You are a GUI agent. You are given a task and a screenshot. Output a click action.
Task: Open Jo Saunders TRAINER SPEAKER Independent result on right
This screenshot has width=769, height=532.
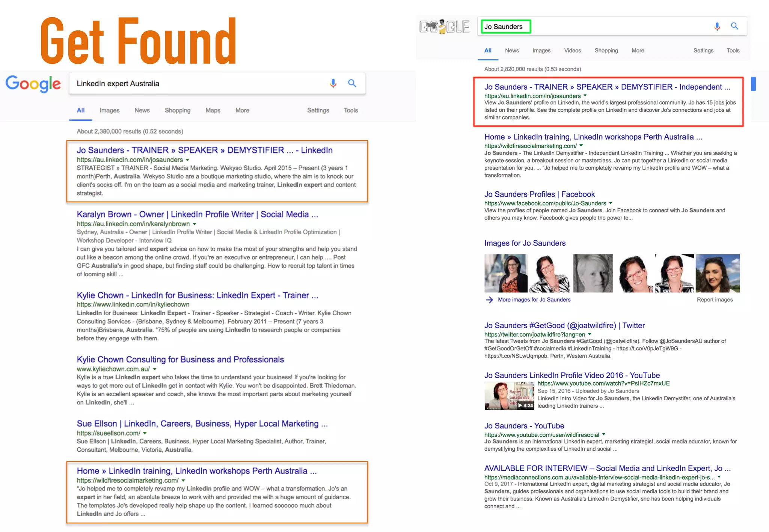[x=607, y=87]
